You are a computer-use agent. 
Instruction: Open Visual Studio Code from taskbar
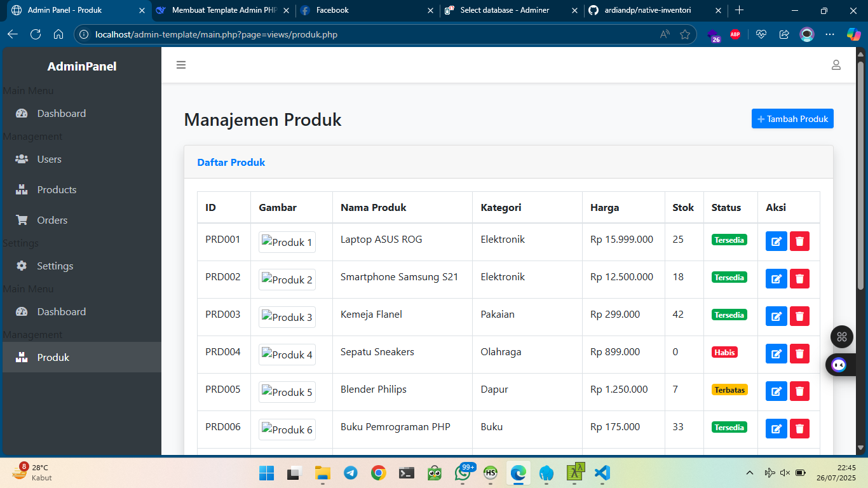pos(602,473)
